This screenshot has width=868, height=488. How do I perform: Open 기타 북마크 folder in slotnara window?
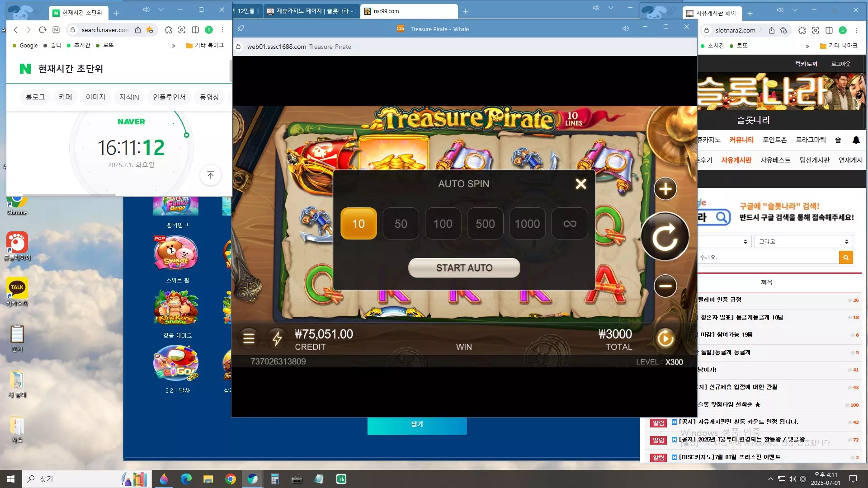pyautogui.click(x=839, y=46)
